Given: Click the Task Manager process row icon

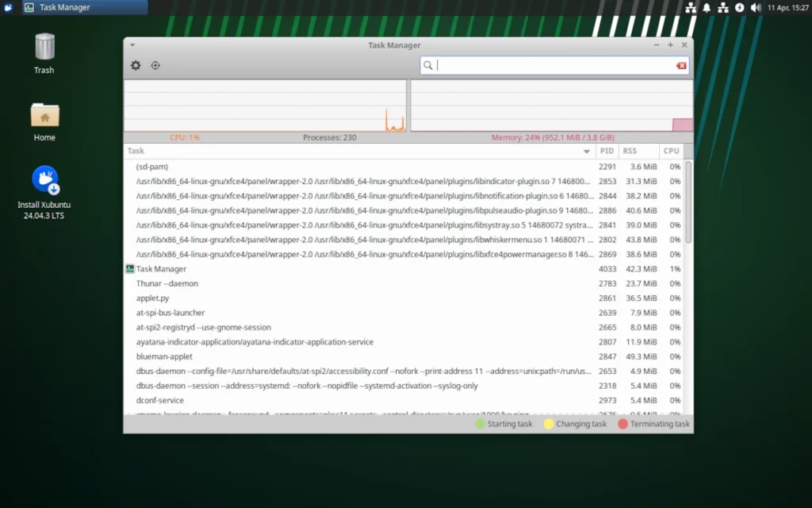Looking at the screenshot, I should point(130,268).
